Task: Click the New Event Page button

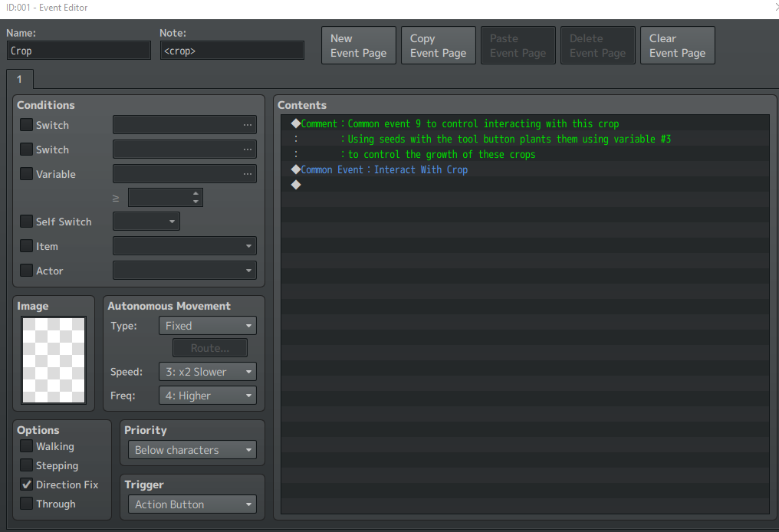Action: tap(359, 46)
